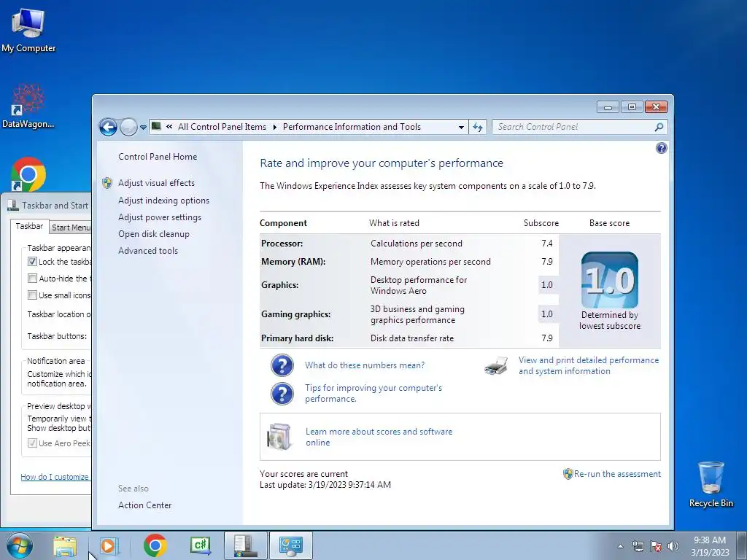Toggle Lock the taskbar checkbox
Image resolution: width=747 pixels, height=560 pixels.
pyautogui.click(x=32, y=262)
